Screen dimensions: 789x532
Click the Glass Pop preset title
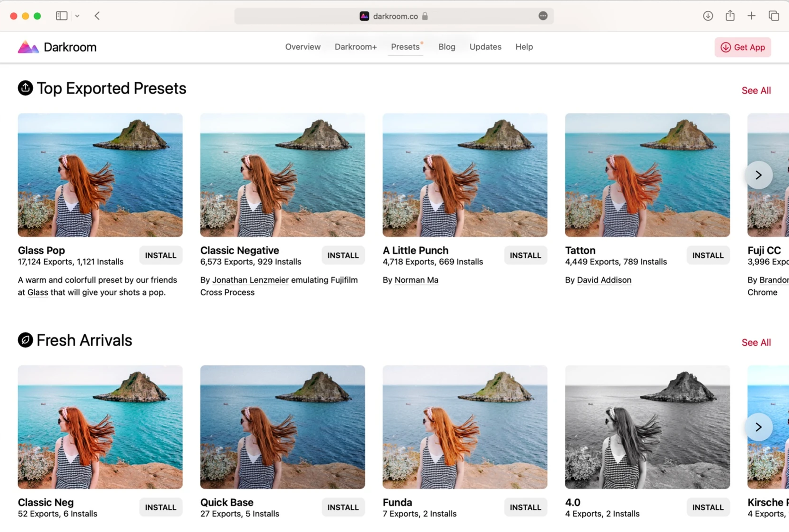42,250
